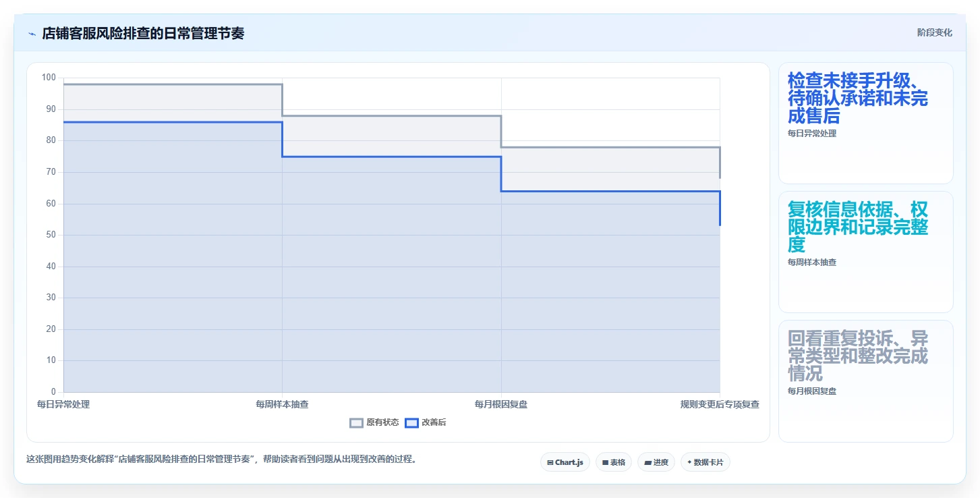Click the 表格 tag icon
This screenshot has width=980, height=498.
pyautogui.click(x=606, y=463)
